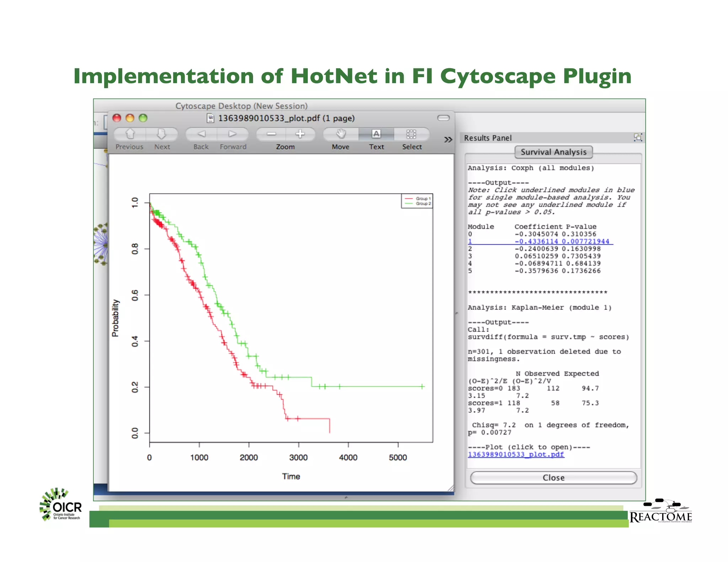
Task: Select the Text tool
Action: [376, 134]
